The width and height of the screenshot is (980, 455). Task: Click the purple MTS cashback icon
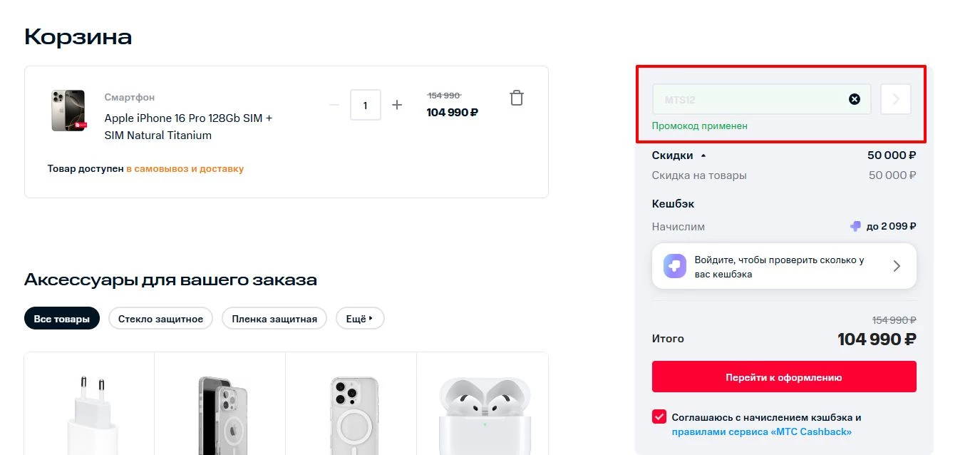pos(674,266)
